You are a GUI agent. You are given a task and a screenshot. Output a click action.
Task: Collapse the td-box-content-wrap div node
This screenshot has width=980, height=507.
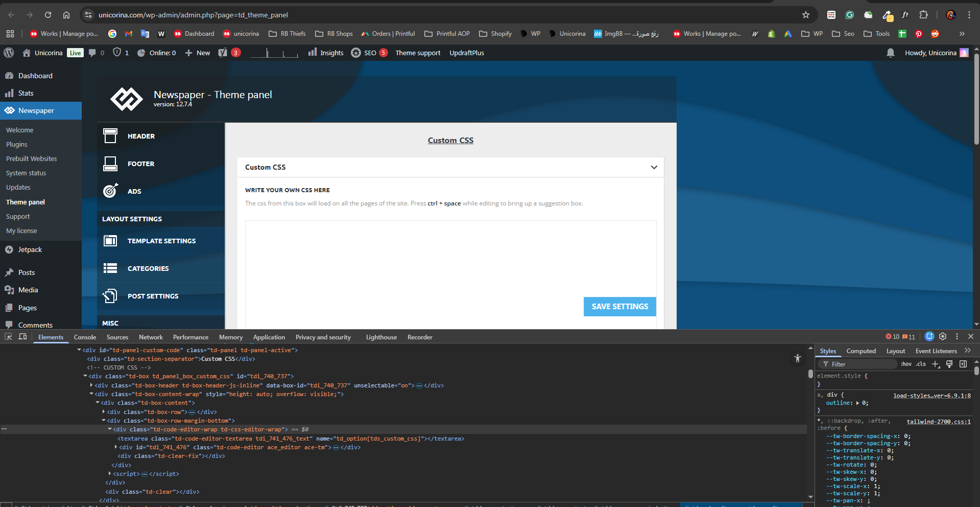point(91,394)
